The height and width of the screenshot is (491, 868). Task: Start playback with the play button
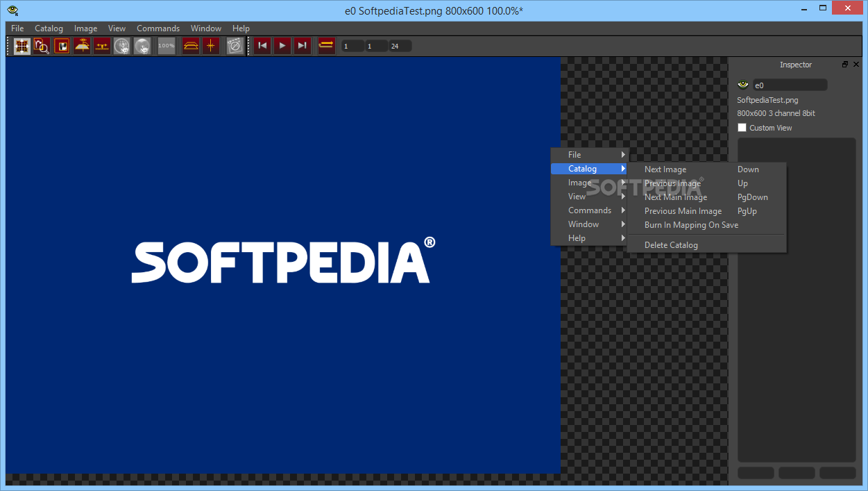pos(282,46)
